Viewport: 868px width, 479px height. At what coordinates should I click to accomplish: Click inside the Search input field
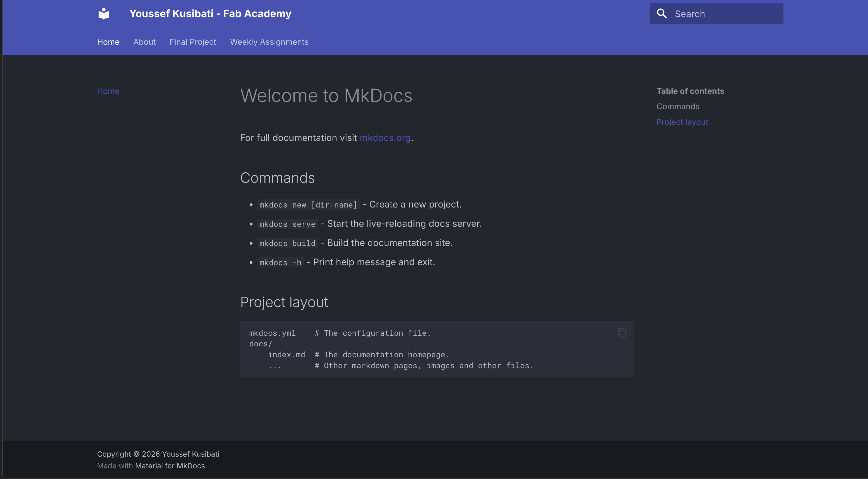point(724,14)
